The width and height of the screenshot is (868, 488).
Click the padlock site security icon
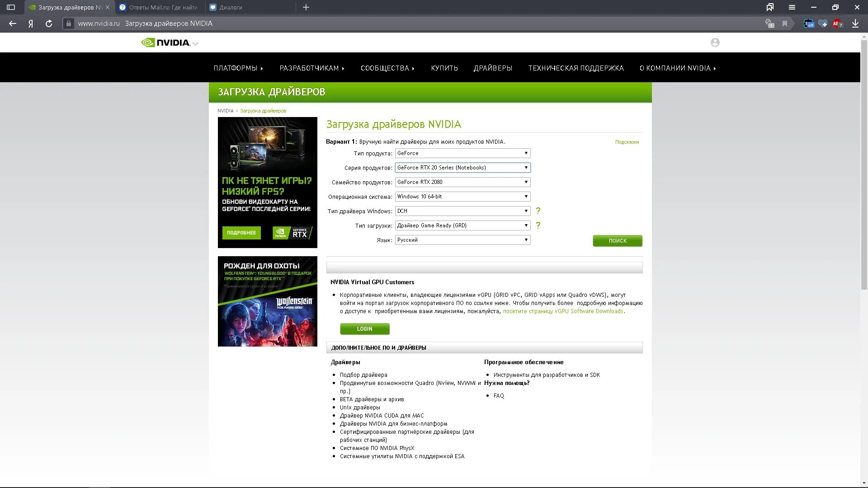click(68, 23)
